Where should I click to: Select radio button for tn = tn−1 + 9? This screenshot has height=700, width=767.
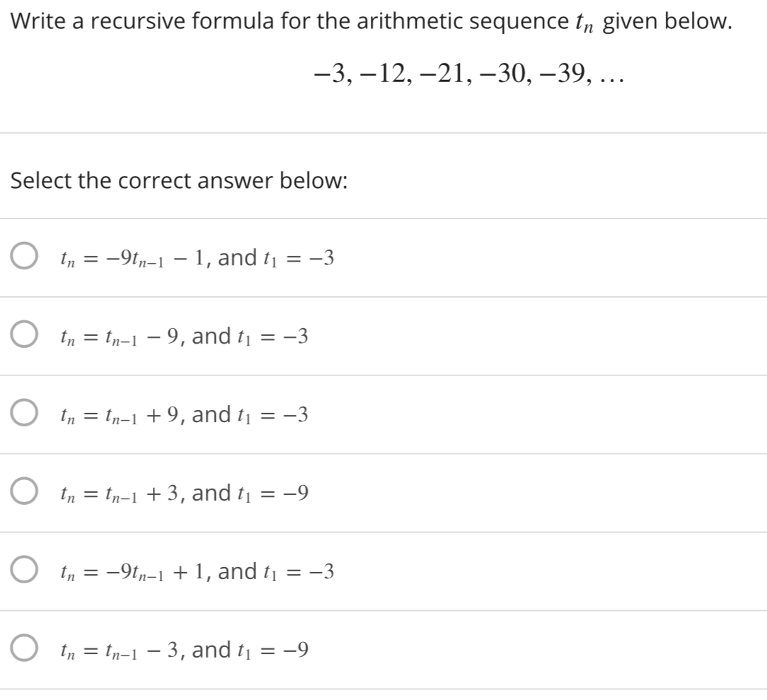tap(24, 412)
